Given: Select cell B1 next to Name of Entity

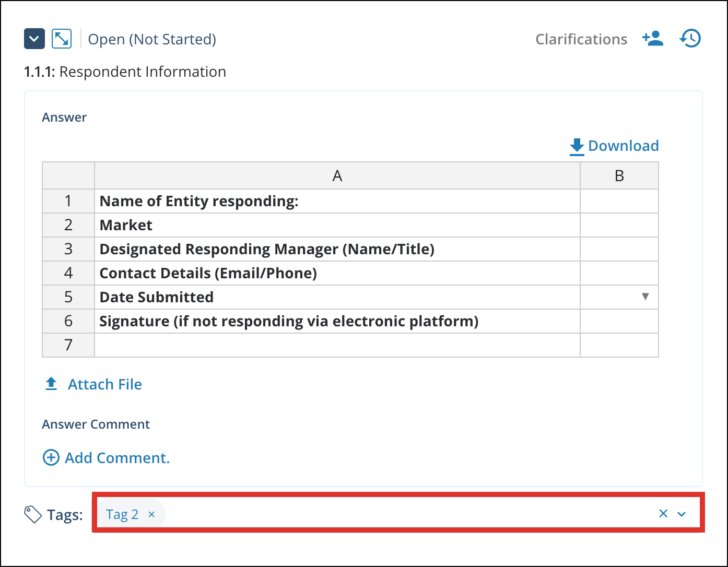Looking at the screenshot, I should 619,201.
